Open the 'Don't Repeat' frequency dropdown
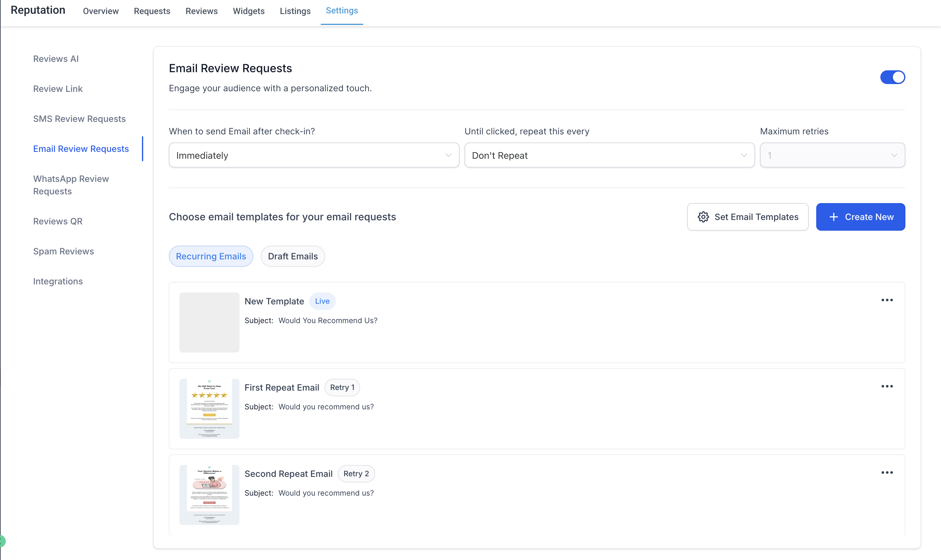 (x=609, y=155)
